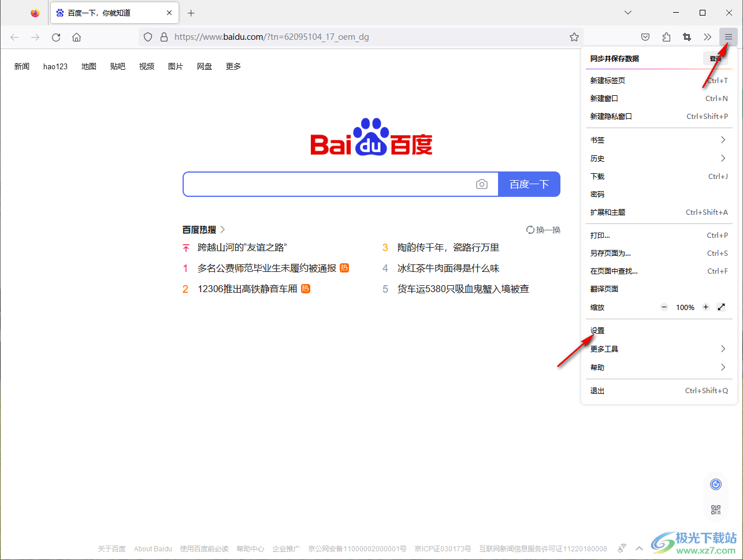Open the list all tabs chevron
Image resolution: width=743 pixels, height=560 pixels.
(628, 13)
